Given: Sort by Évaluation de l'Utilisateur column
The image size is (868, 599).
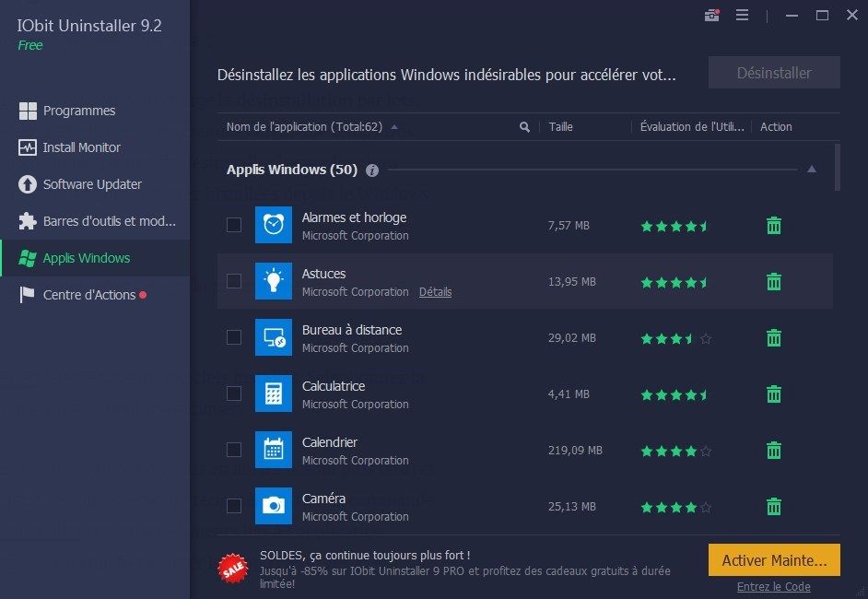Looking at the screenshot, I should pyautogui.click(x=692, y=127).
